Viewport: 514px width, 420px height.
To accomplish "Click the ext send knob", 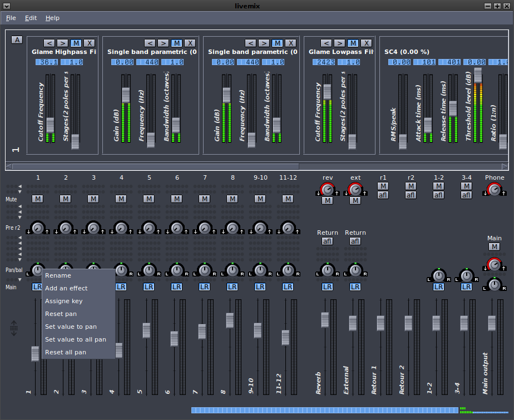I will tap(355, 190).
